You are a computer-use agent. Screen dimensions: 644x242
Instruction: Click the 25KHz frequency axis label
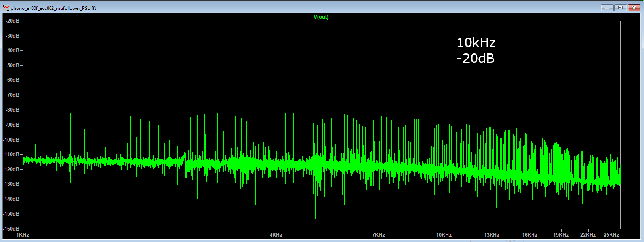[611, 235]
